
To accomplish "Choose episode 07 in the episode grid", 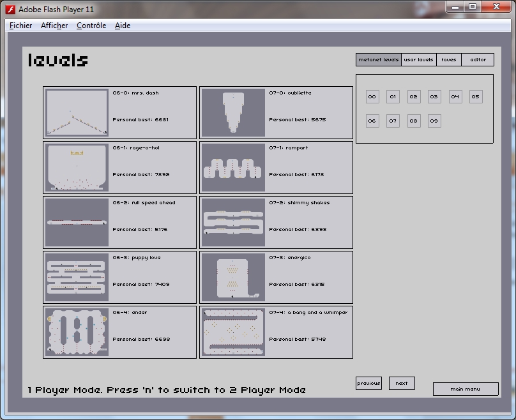I will (x=393, y=121).
